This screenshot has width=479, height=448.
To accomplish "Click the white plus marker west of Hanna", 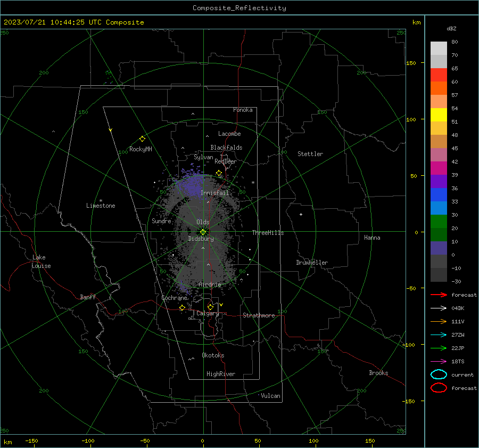I will (301, 214).
